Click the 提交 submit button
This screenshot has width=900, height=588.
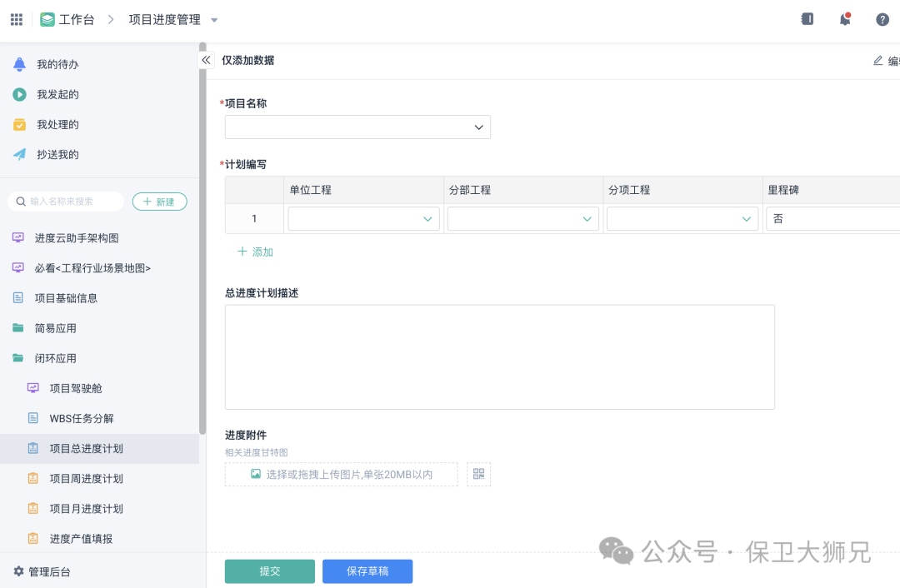point(269,571)
